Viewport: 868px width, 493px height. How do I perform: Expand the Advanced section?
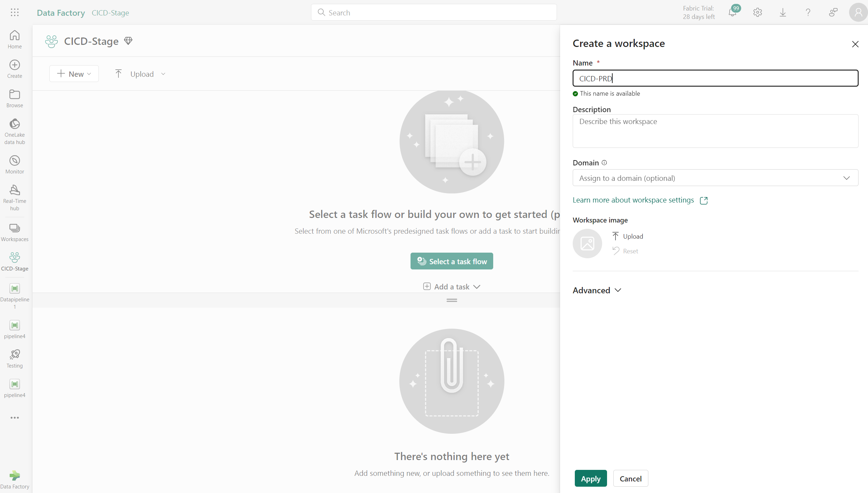pos(597,290)
